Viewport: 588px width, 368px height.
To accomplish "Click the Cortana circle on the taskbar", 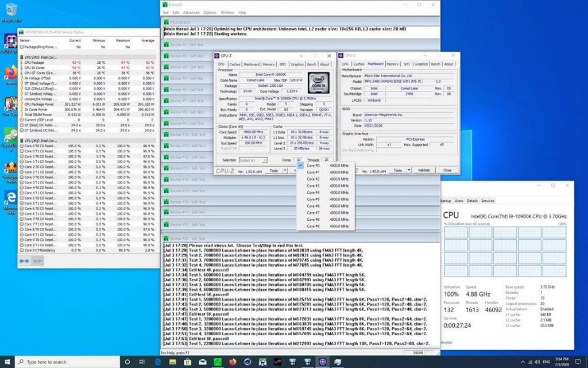I will coord(127,362).
